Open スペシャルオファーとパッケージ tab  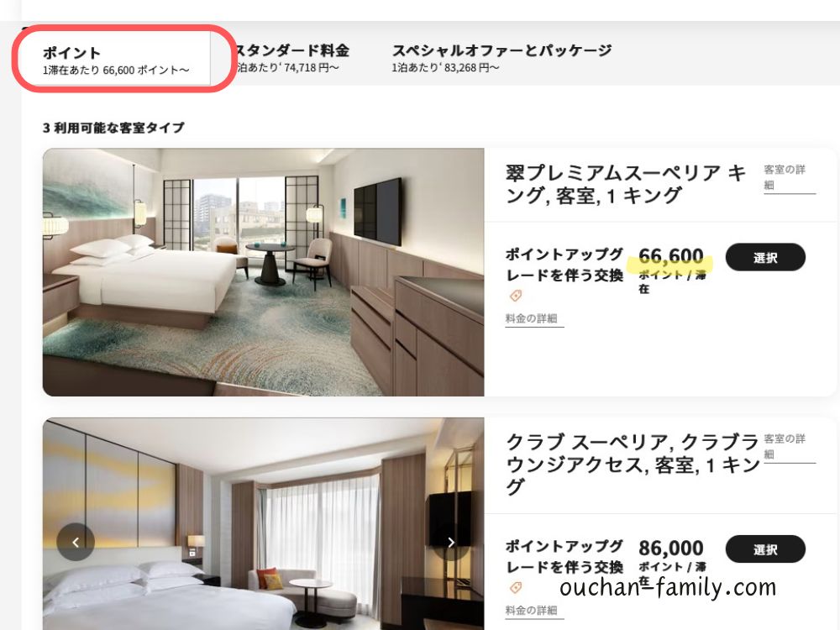click(x=501, y=58)
